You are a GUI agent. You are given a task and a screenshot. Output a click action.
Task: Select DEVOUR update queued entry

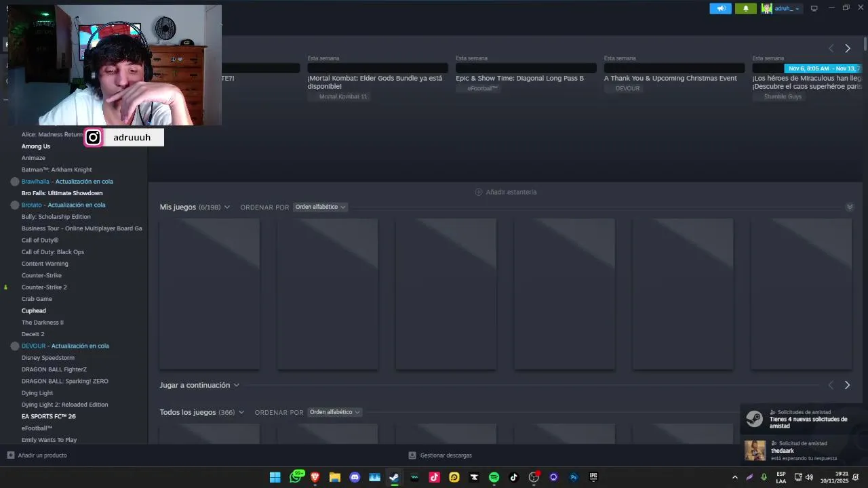pyautogui.click(x=65, y=346)
